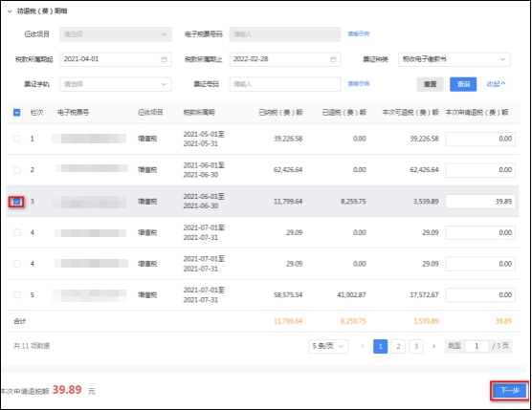Change the 5条/页 page size dropdown
Viewport: 532px width, 410px height.
click(328, 346)
